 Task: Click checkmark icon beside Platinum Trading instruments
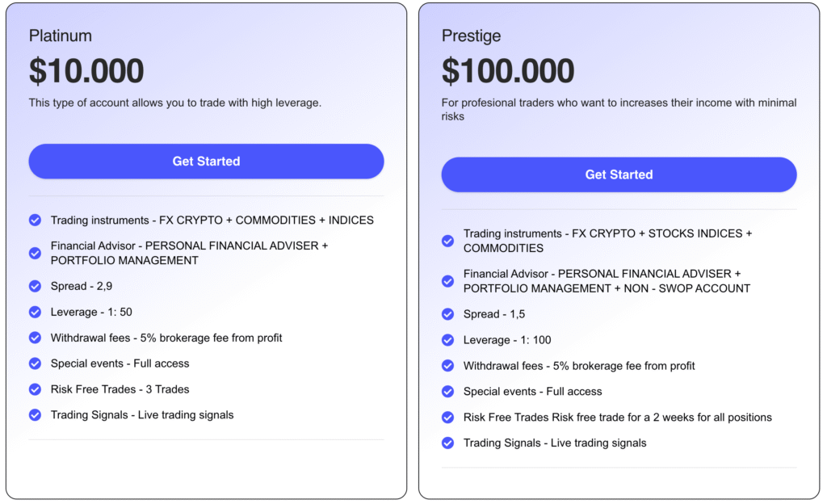point(35,220)
